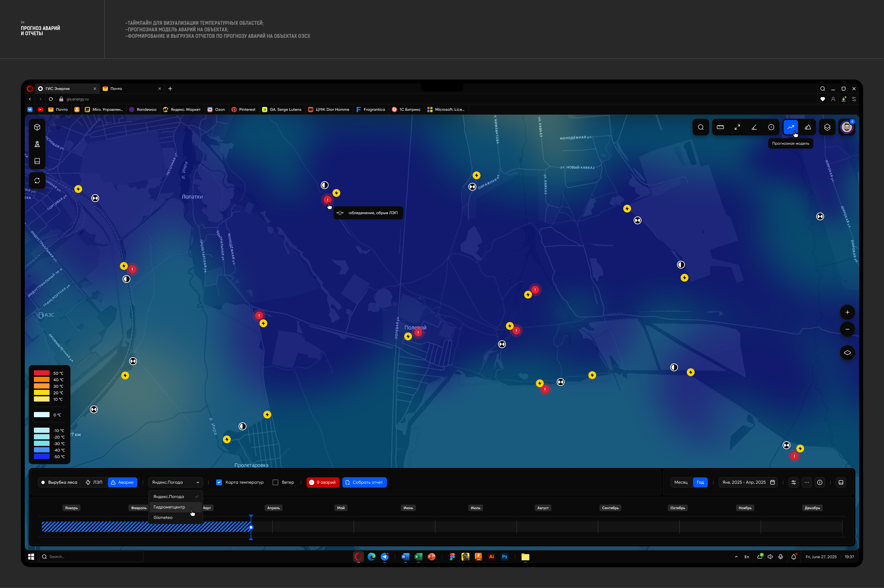Enable the Ветер checkbox
The height and width of the screenshot is (588, 884).
[276, 482]
